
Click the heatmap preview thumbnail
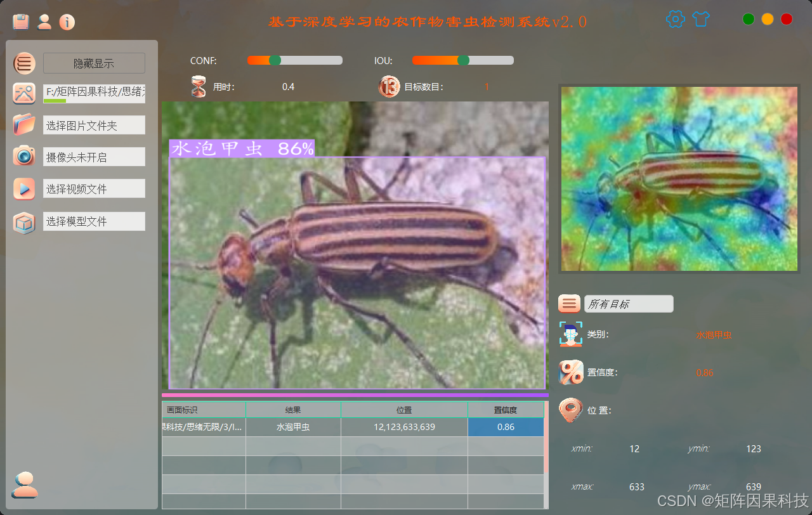[679, 178]
